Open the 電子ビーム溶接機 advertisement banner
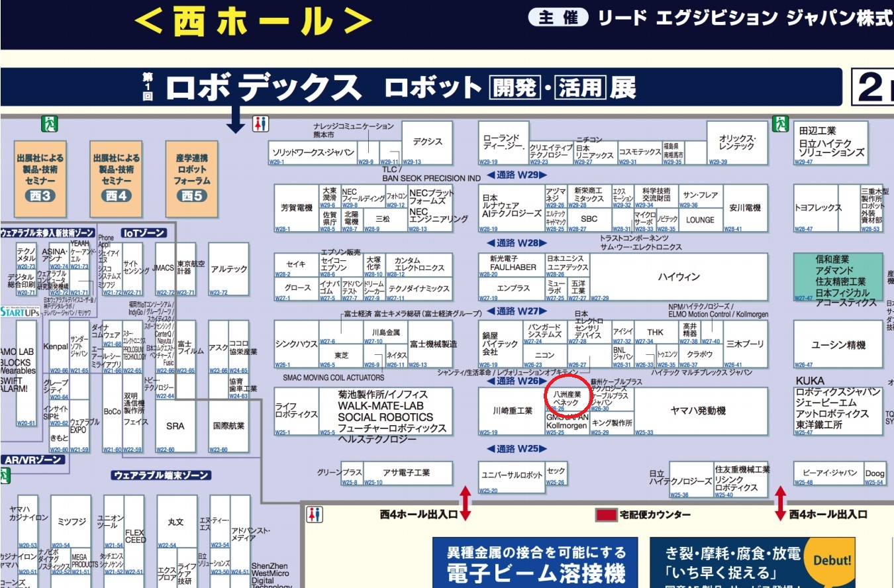 pos(535,562)
